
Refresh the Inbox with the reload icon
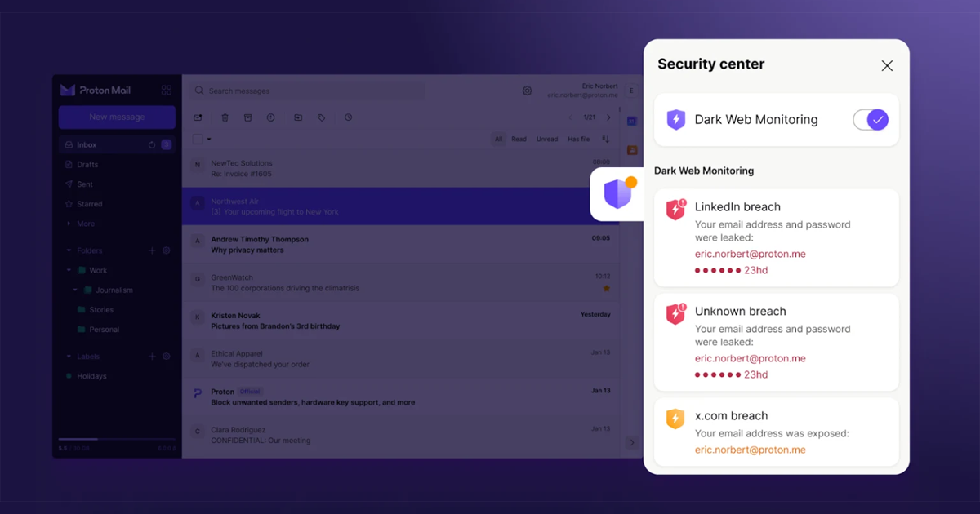click(152, 144)
